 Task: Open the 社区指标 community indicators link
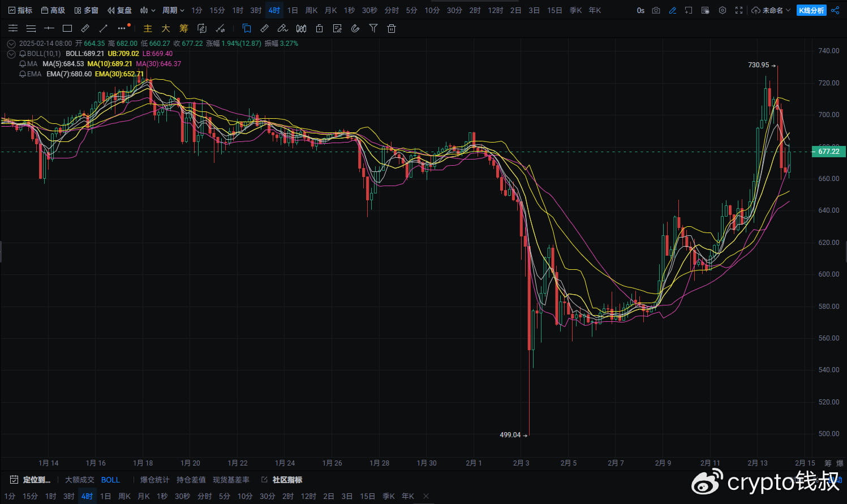pyautogui.click(x=287, y=480)
